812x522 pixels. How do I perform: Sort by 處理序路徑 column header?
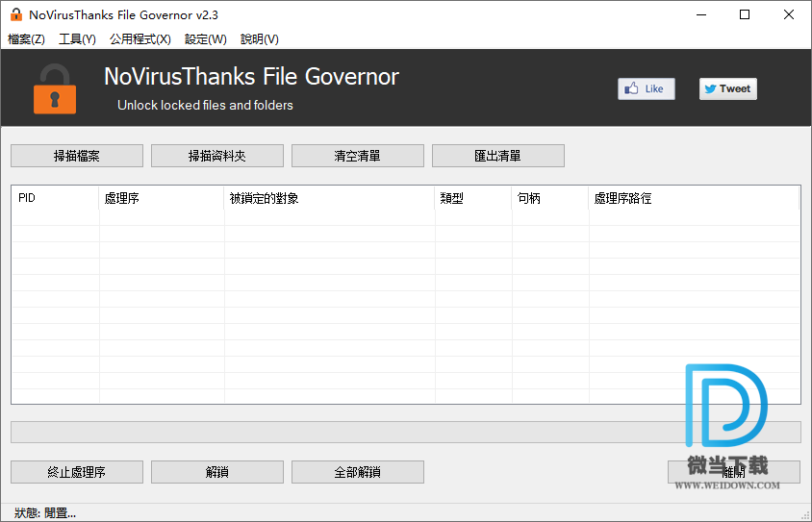pos(694,198)
